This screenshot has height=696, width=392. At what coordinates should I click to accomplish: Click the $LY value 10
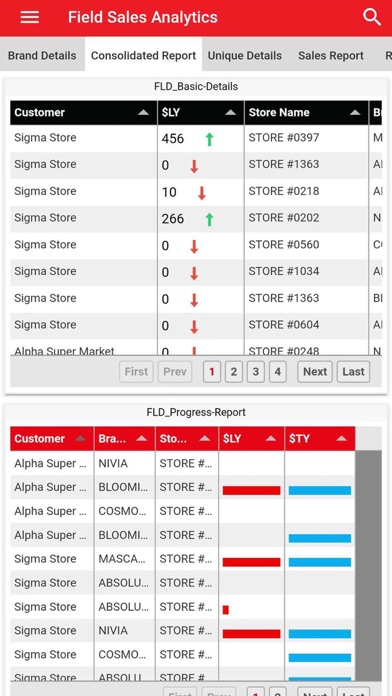point(169,192)
